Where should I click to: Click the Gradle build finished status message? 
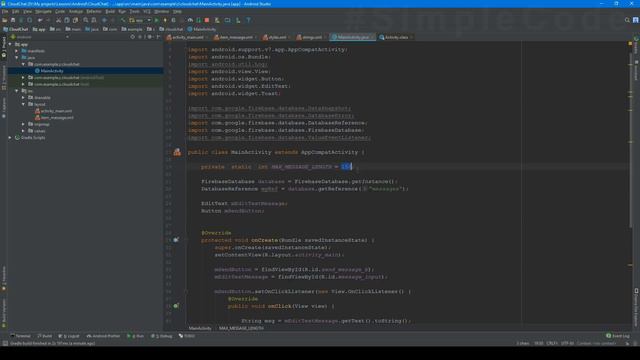[x=52, y=343]
